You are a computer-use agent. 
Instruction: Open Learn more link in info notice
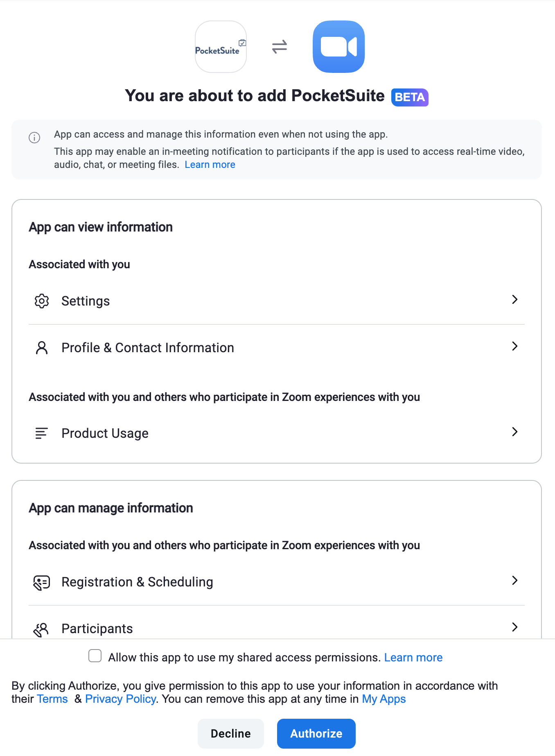[210, 165]
